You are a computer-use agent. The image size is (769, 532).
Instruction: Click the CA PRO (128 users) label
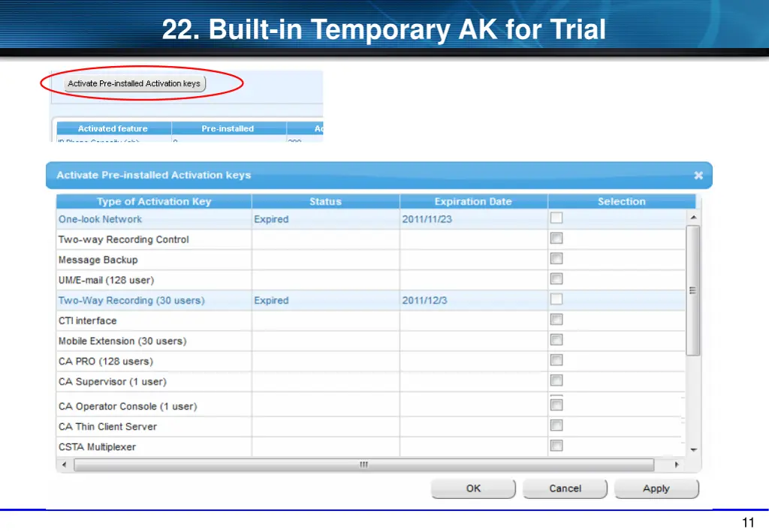(106, 362)
